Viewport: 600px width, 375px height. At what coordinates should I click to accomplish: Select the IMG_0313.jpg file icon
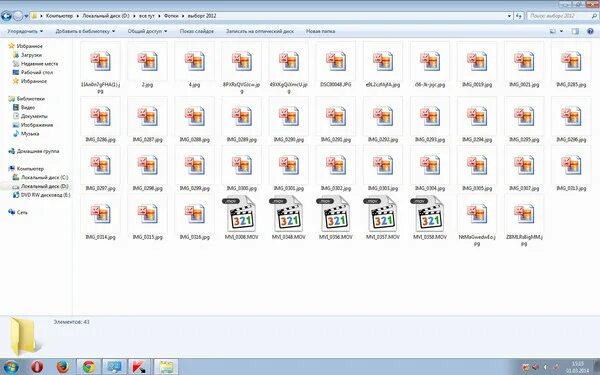click(x=571, y=165)
